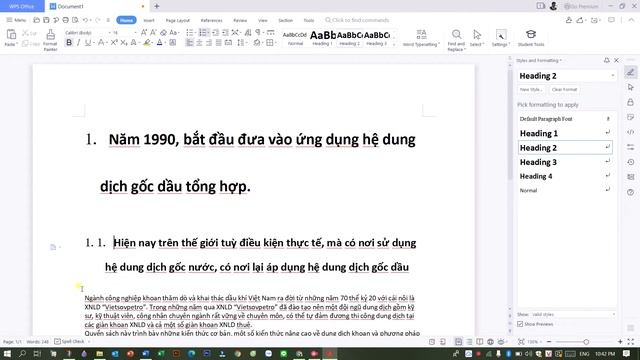Align paragraph to the left

point(189,42)
